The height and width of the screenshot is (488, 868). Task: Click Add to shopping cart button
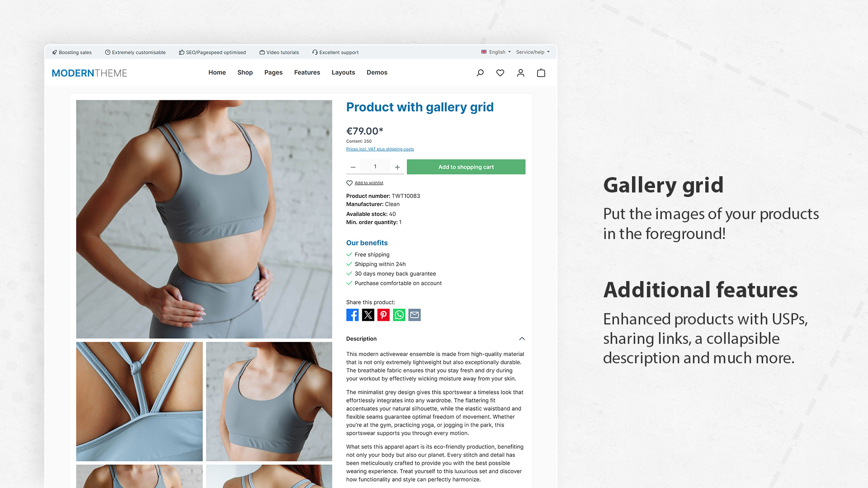click(466, 167)
